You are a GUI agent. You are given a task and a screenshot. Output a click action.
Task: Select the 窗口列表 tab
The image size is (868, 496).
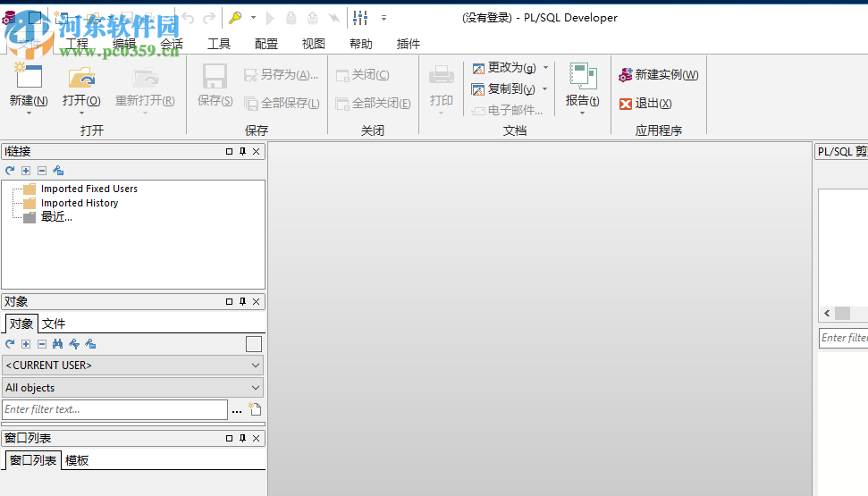[33, 460]
